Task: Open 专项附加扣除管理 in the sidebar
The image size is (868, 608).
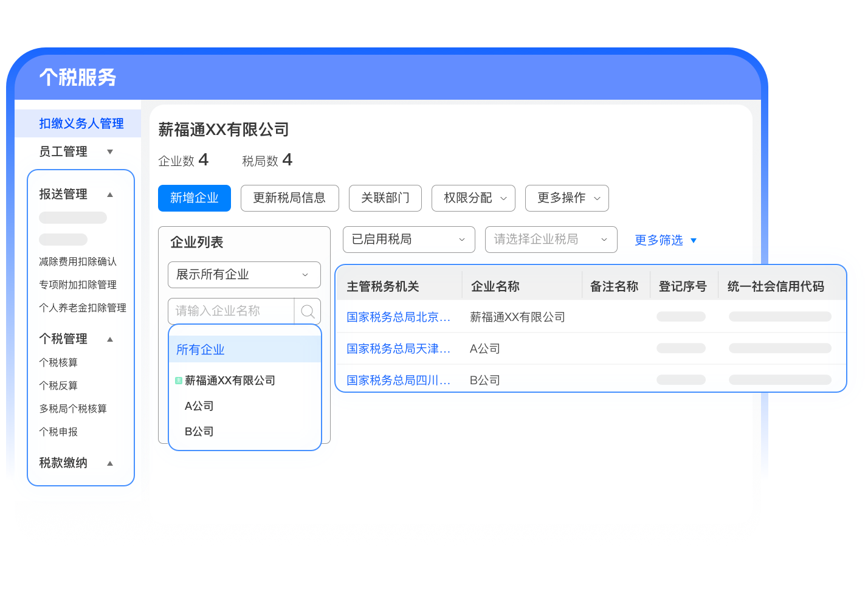Action: tap(78, 285)
